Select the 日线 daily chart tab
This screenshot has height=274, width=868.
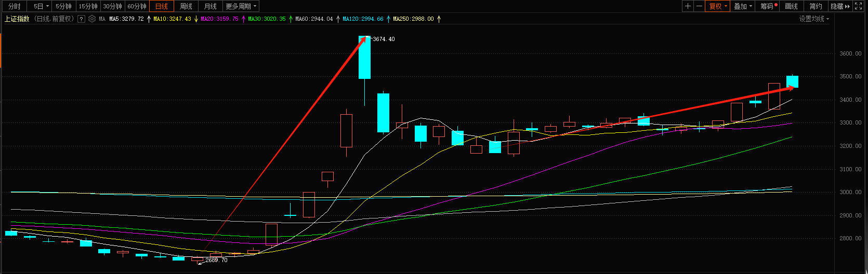(x=162, y=6)
